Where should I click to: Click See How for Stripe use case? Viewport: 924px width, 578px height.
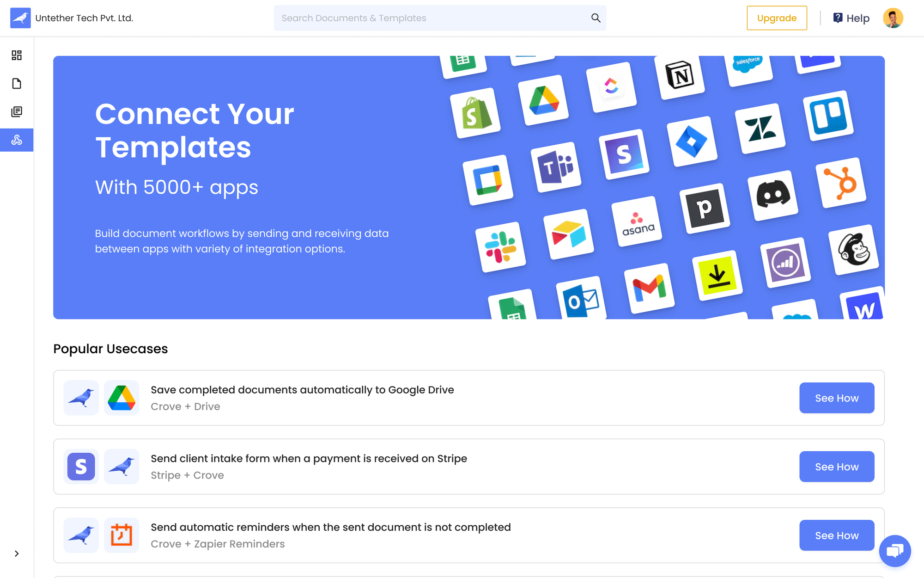pyautogui.click(x=837, y=466)
